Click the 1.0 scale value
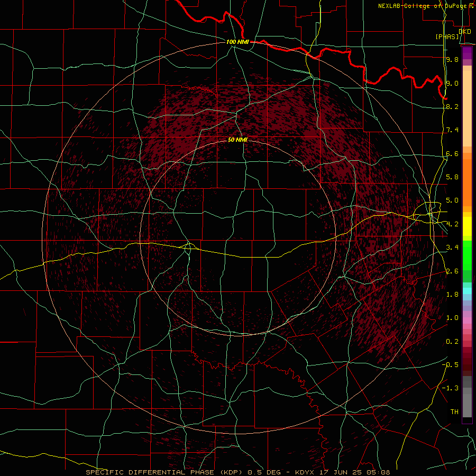Image resolution: width=476 pixels, height=476 pixels. coord(452,318)
